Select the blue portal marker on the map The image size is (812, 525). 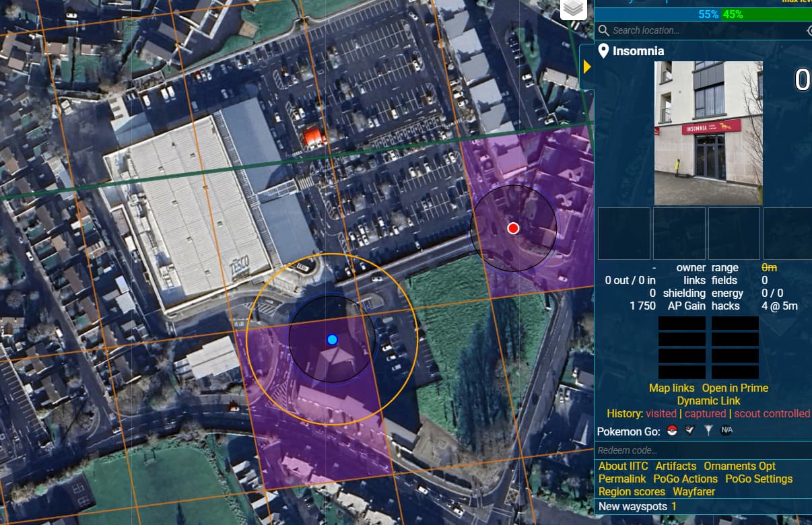tap(332, 339)
